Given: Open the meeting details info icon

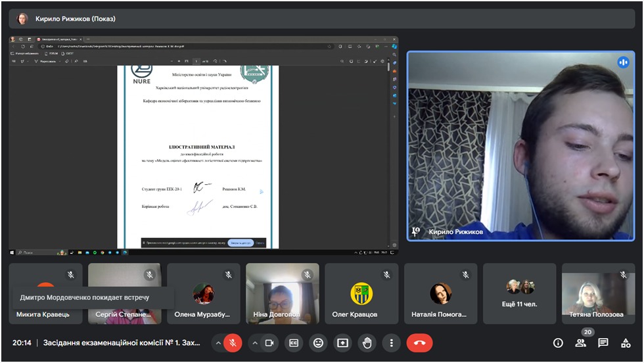Looking at the screenshot, I should coord(558,343).
